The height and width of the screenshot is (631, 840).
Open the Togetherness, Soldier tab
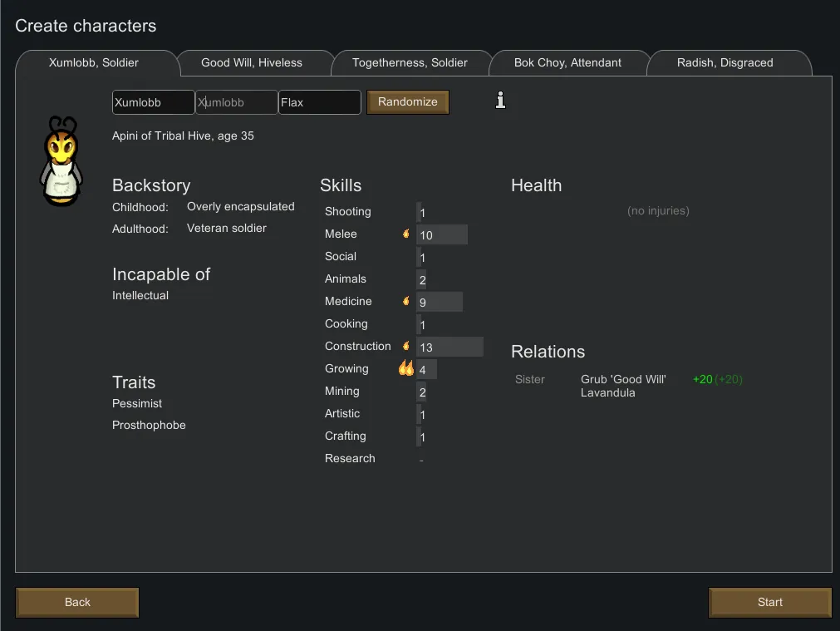pos(410,63)
